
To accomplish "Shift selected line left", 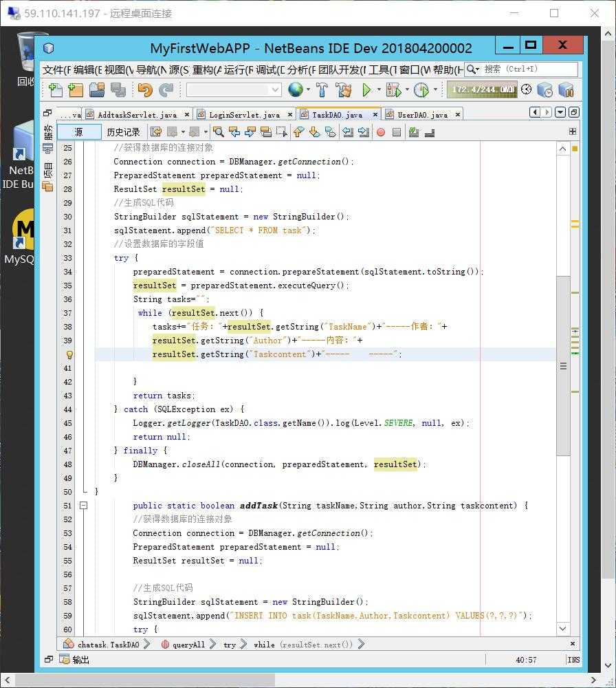I will coord(348,131).
